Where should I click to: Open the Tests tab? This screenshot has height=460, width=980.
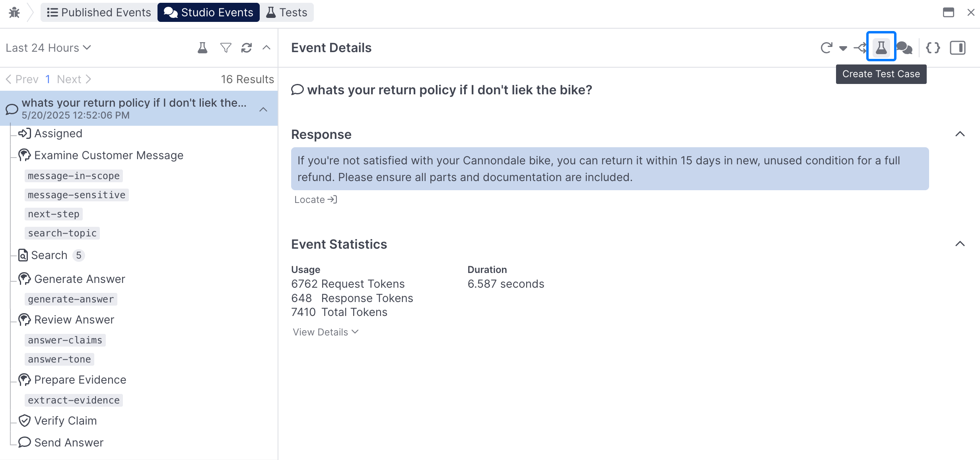click(x=287, y=12)
